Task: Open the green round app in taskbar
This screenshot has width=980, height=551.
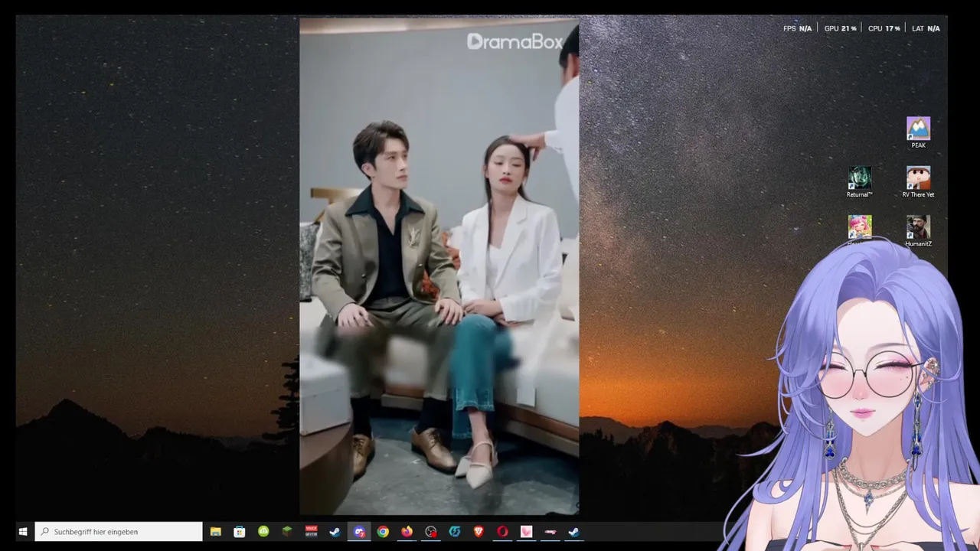Action: point(263,532)
